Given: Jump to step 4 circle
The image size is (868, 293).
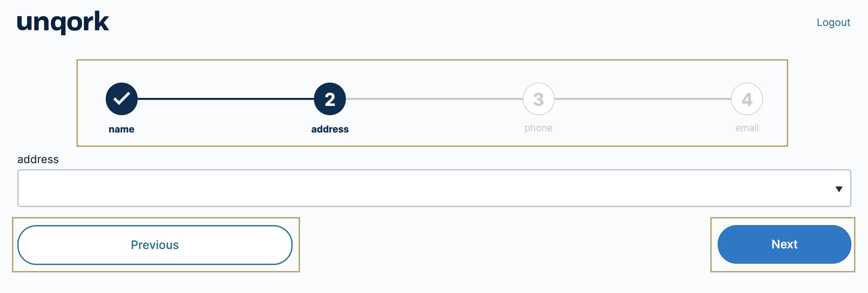Looking at the screenshot, I should coord(747,99).
